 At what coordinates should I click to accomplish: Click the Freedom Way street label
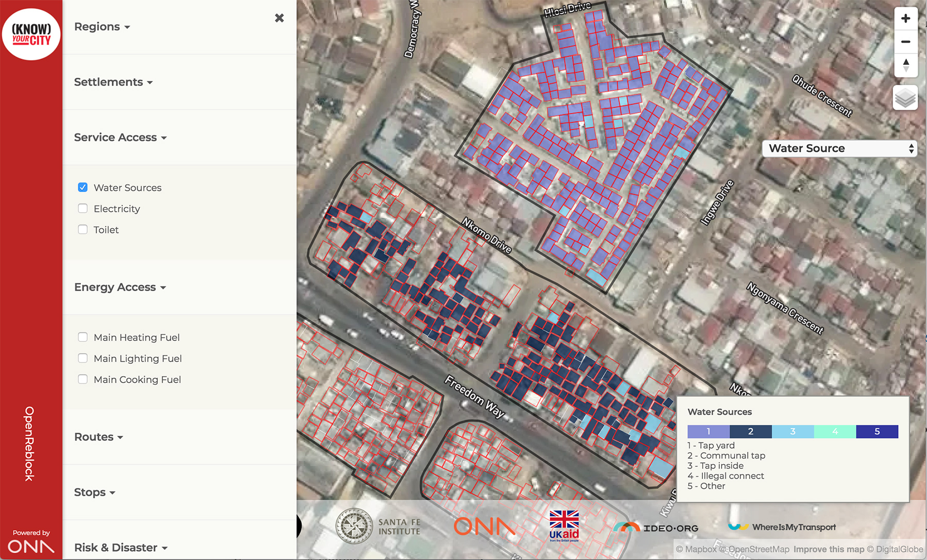click(475, 396)
